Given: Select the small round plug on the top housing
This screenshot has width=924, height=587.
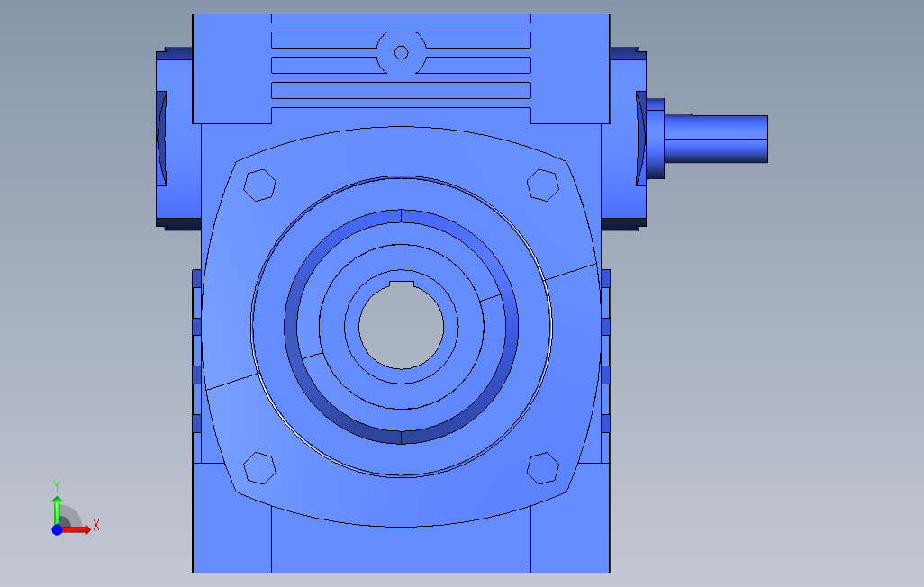Looking at the screenshot, I should (x=402, y=53).
